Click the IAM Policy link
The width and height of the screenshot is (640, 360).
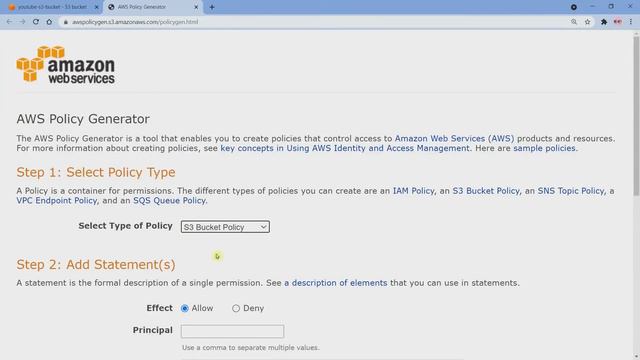tap(413, 191)
